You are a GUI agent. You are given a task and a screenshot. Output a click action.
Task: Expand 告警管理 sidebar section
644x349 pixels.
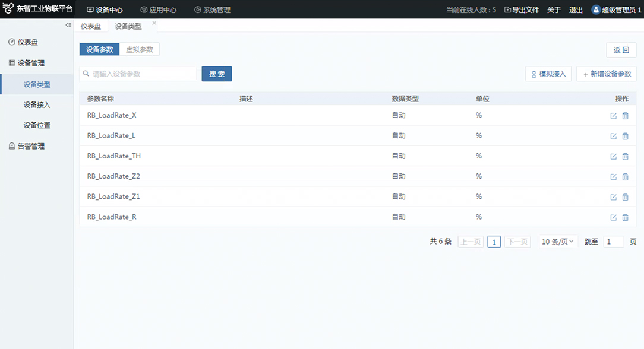coord(31,146)
